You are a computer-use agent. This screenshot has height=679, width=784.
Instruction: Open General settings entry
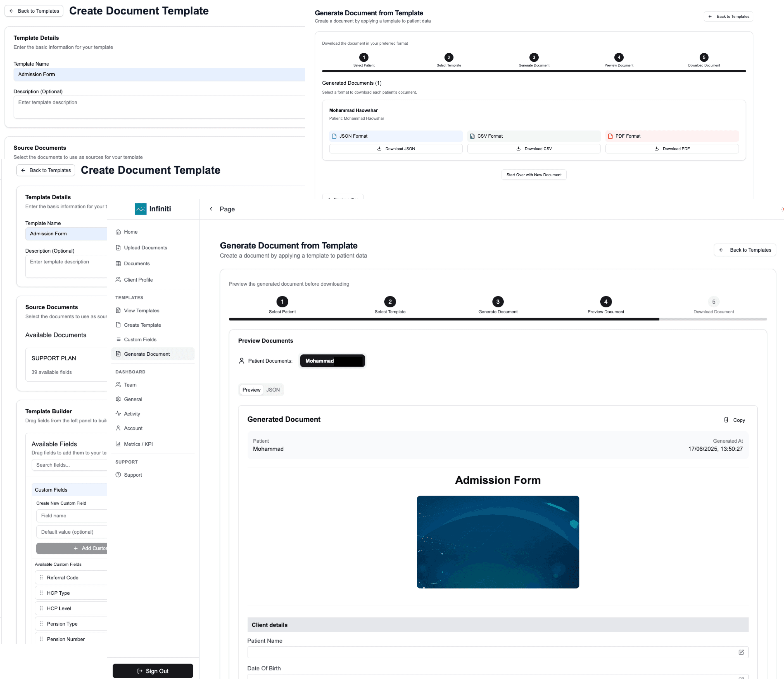[133, 399]
